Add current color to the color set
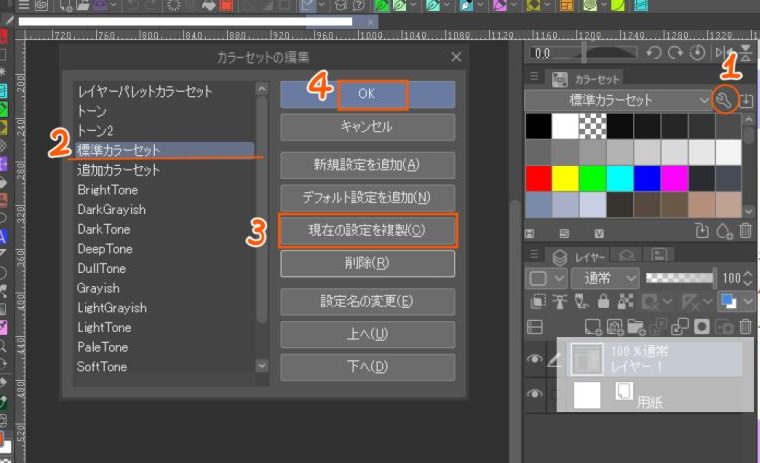 click(x=726, y=231)
